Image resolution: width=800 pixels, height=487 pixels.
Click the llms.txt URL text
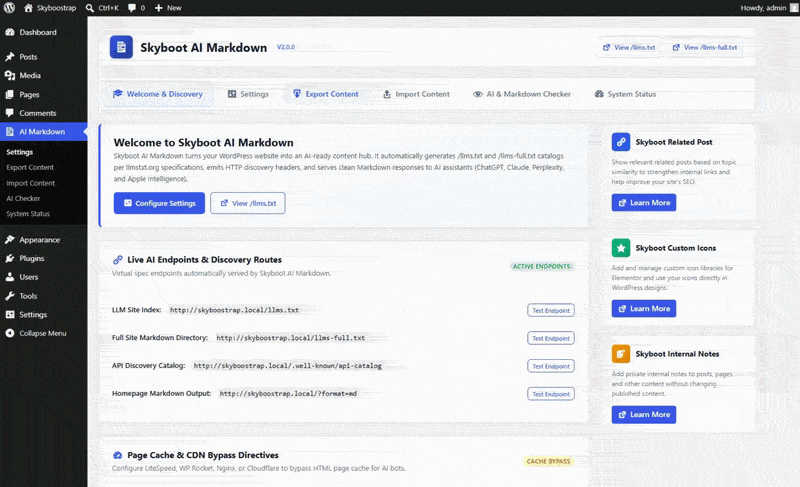tap(234, 310)
